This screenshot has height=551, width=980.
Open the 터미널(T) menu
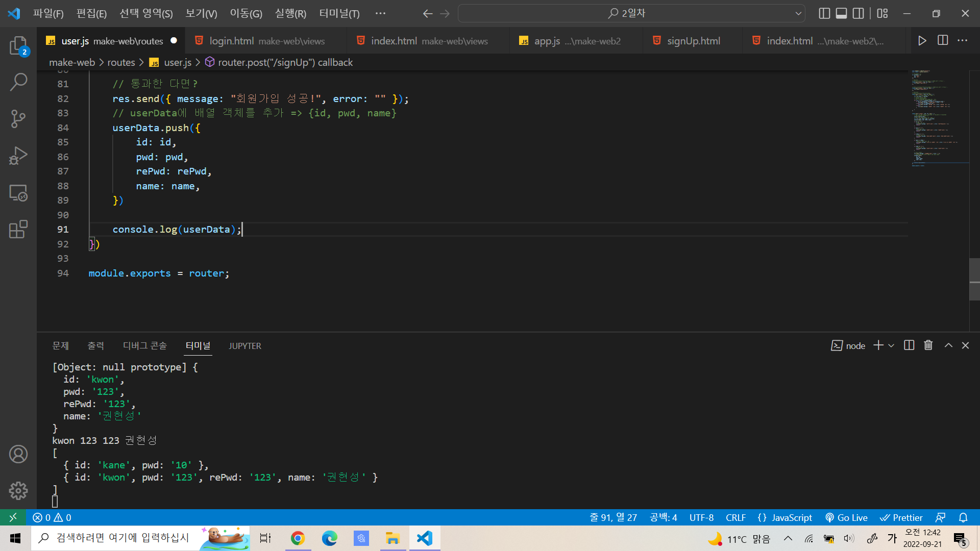[x=339, y=13]
